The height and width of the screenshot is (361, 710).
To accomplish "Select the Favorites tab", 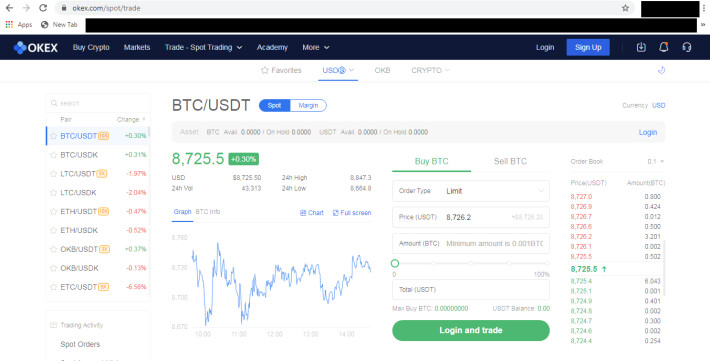I will [x=281, y=70].
